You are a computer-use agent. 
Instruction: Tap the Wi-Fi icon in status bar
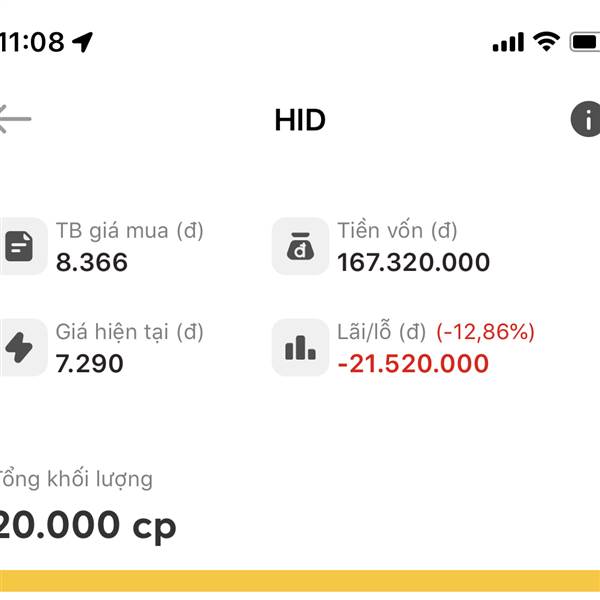[546, 41]
